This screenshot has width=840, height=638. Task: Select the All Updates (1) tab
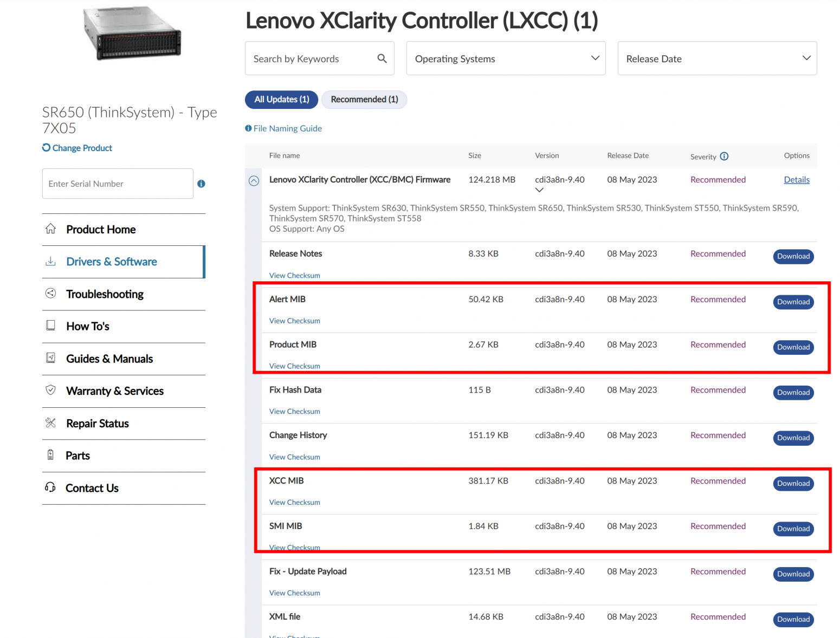click(282, 100)
